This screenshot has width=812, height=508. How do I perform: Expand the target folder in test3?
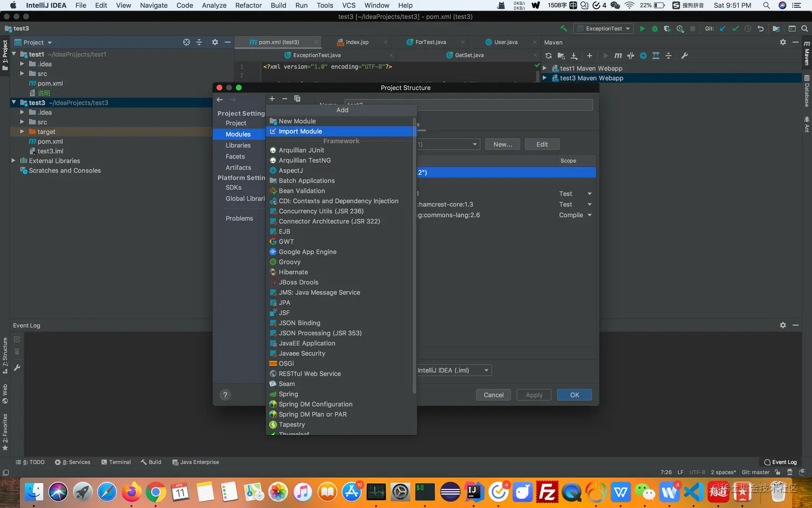pyautogui.click(x=22, y=132)
